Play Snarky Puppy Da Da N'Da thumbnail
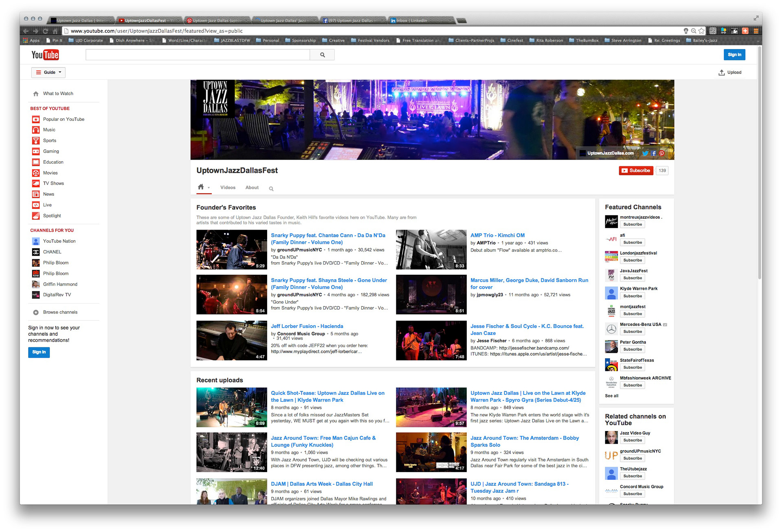 [x=232, y=250]
